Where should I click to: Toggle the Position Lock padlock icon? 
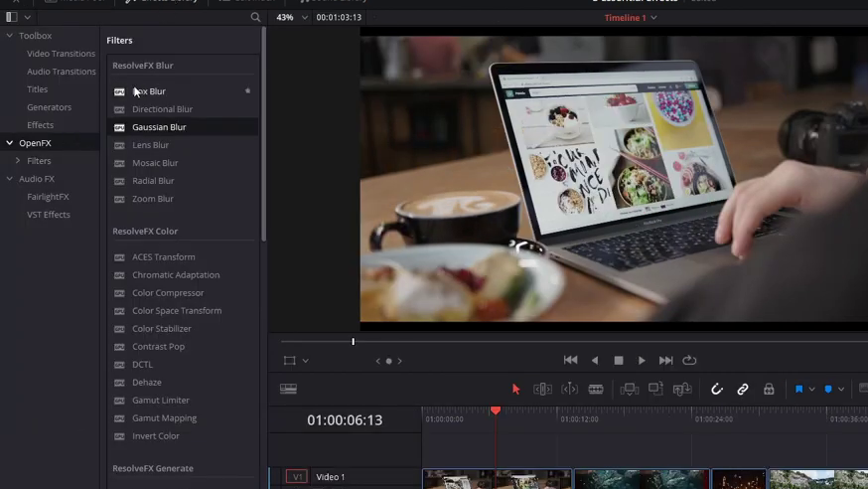[769, 390]
